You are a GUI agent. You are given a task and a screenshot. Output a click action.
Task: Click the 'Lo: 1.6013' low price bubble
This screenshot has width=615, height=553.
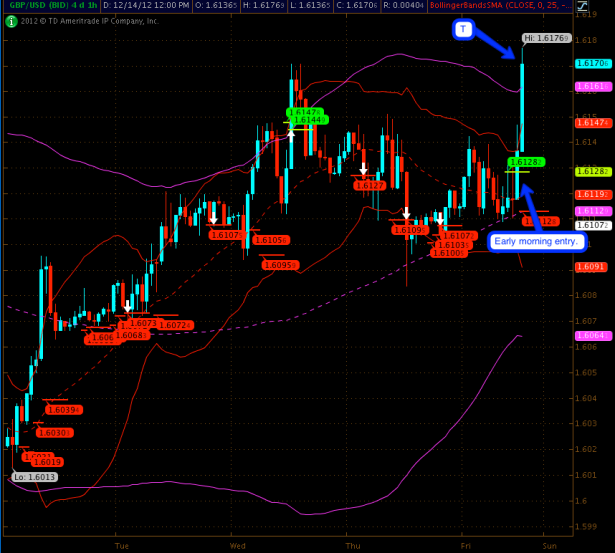[35, 477]
